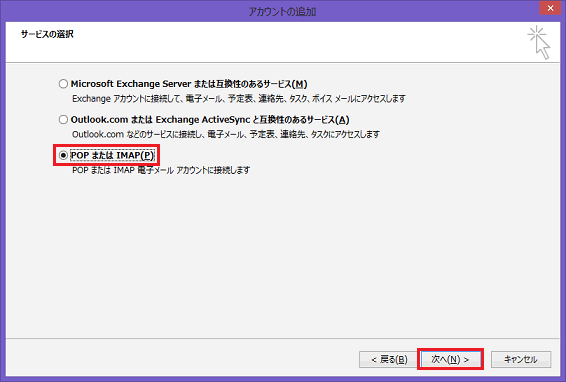Click the Outlook.com などのサービスに接続し description
The width and height of the screenshot is (566, 382).
click(226, 134)
